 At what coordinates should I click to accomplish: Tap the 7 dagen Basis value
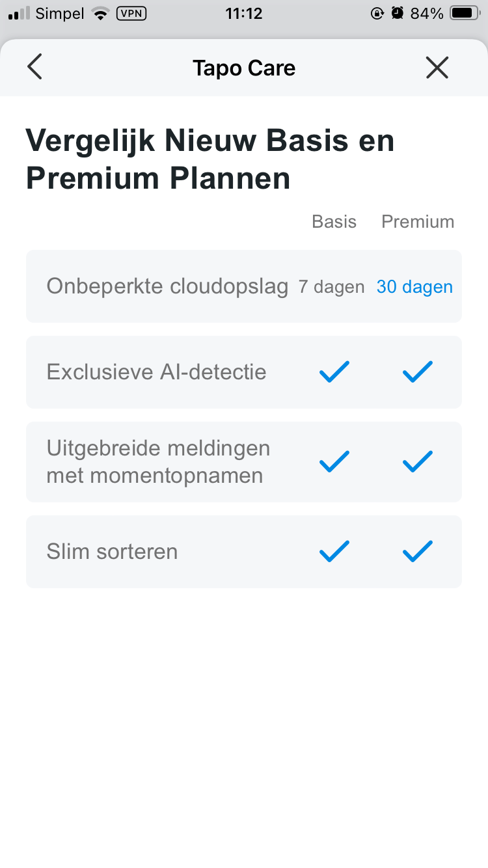click(x=331, y=287)
